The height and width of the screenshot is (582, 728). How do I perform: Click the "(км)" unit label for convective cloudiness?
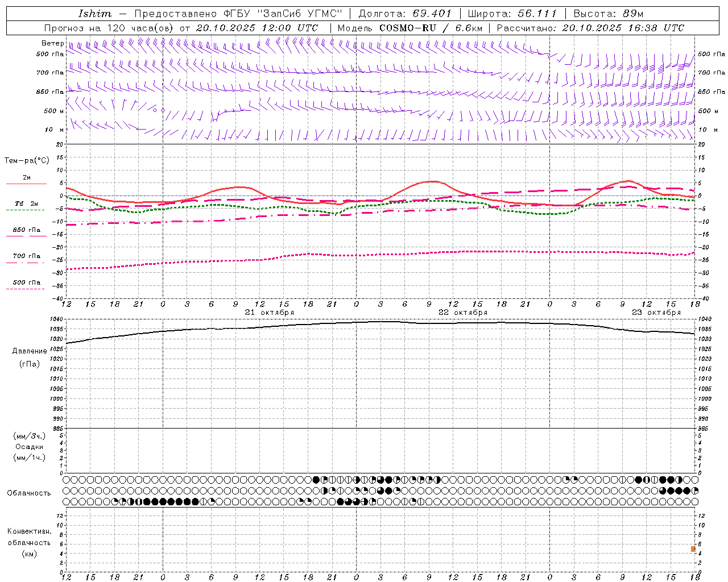coord(30,554)
